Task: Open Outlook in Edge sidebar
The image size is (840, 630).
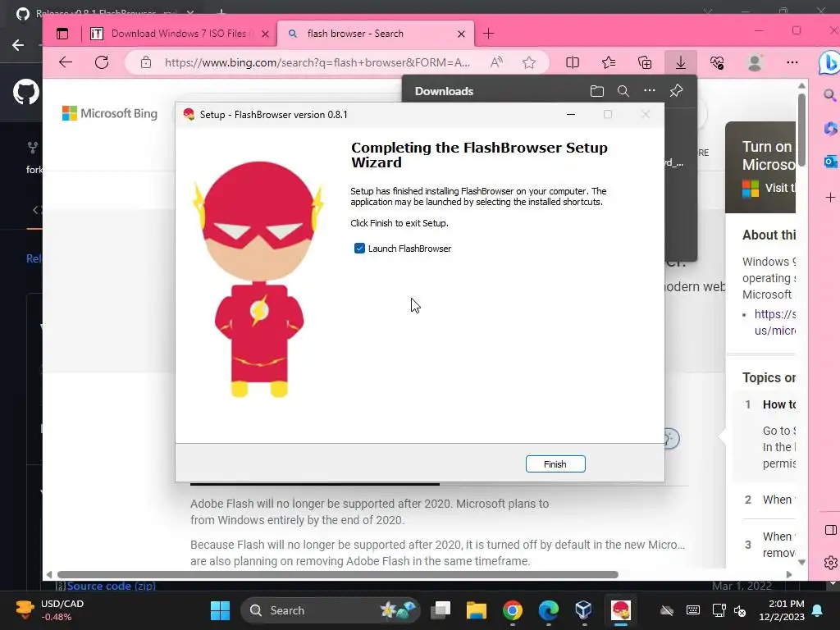Action: pyautogui.click(x=830, y=162)
